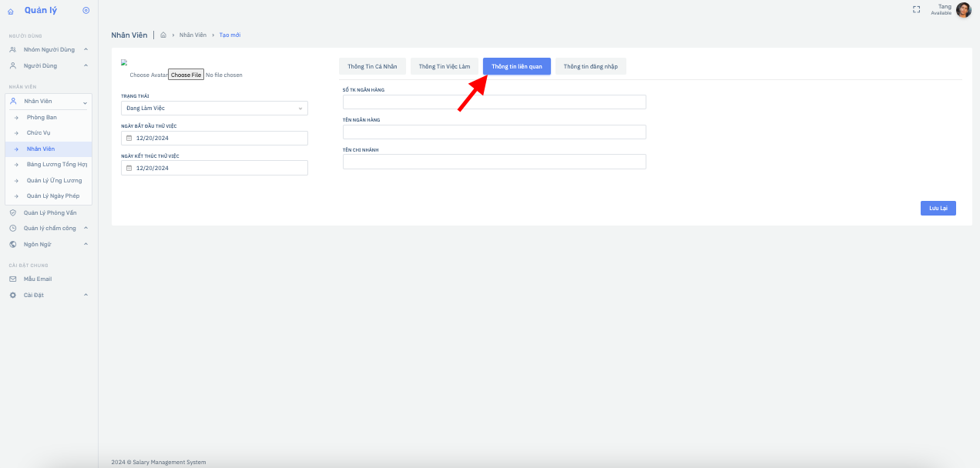Open Quản Lý Ứng Lương page
Viewport: 980px width, 468px height.
54,180
